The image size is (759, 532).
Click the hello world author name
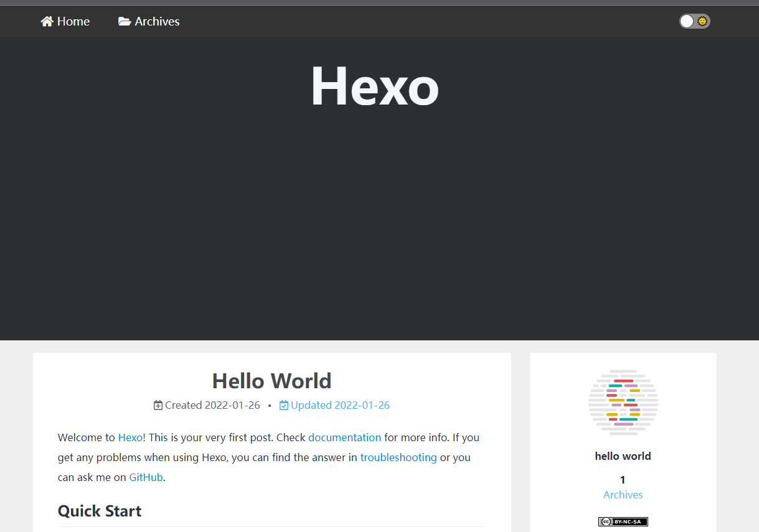pyautogui.click(x=623, y=456)
